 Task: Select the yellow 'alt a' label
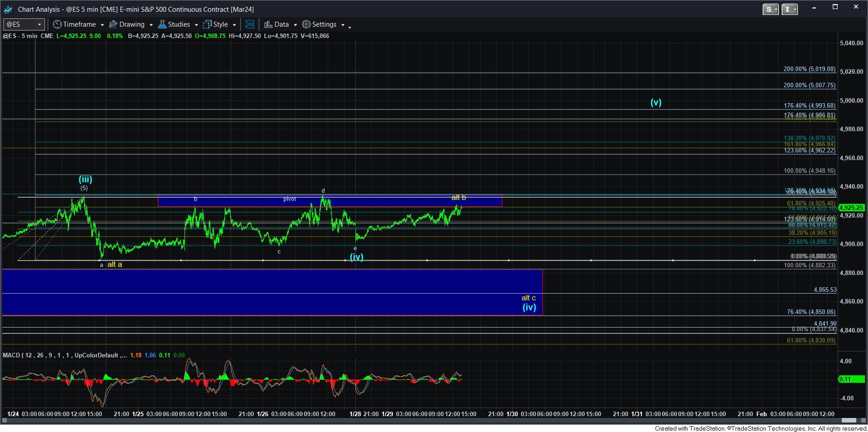click(115, 265)
